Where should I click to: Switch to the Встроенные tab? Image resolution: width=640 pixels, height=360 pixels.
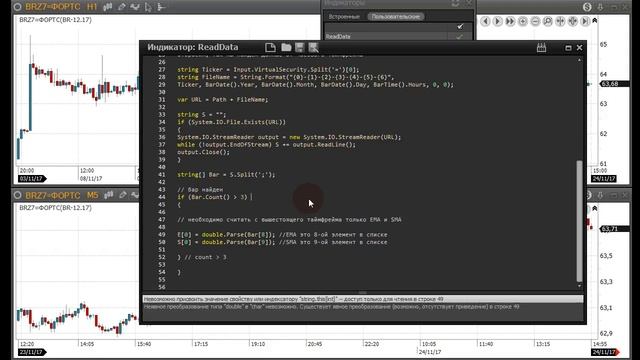pos(344,17)
